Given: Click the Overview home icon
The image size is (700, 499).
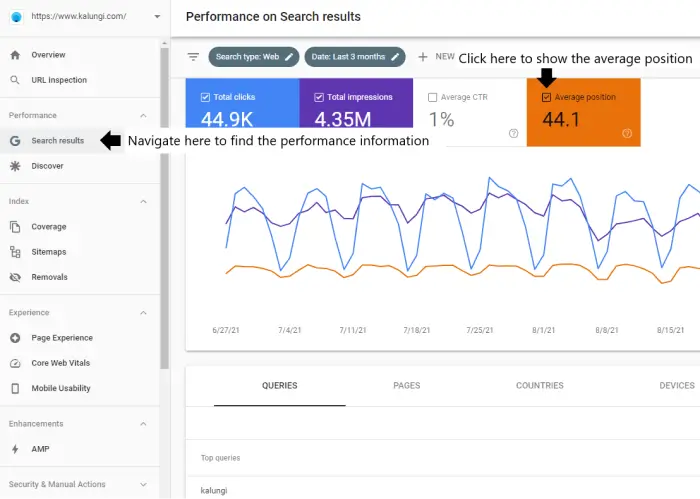Looking at the screenshot, I should click(x=15, y=55).
